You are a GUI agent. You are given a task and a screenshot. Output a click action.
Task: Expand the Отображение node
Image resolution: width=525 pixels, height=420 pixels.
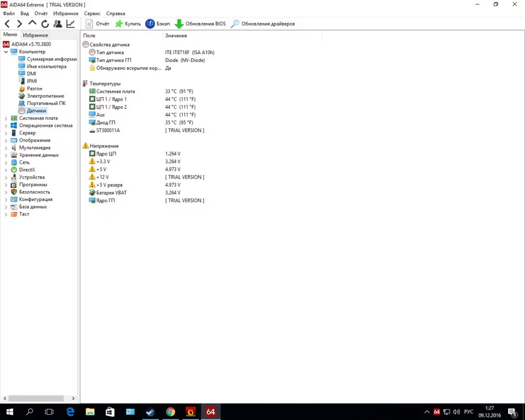tap(6, 140)
